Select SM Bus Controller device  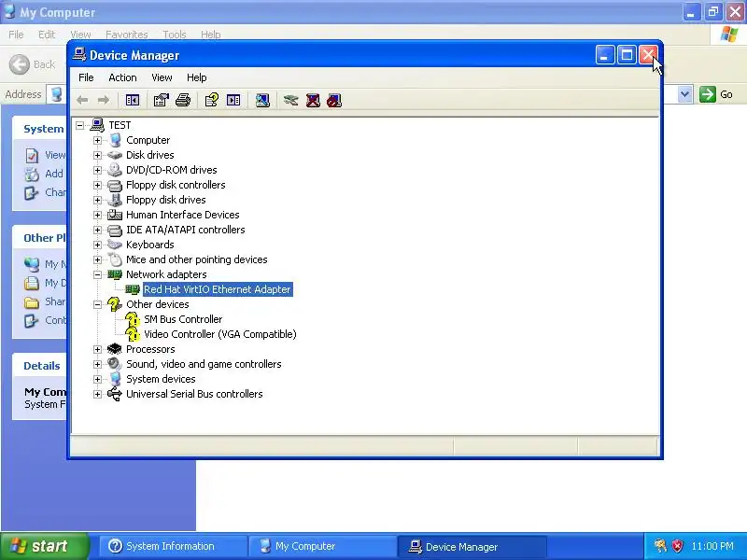coord(183,319)
